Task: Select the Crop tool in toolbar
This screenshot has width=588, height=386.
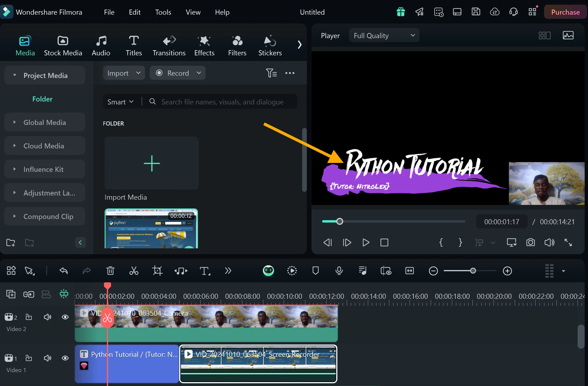Action: [157, 271]
